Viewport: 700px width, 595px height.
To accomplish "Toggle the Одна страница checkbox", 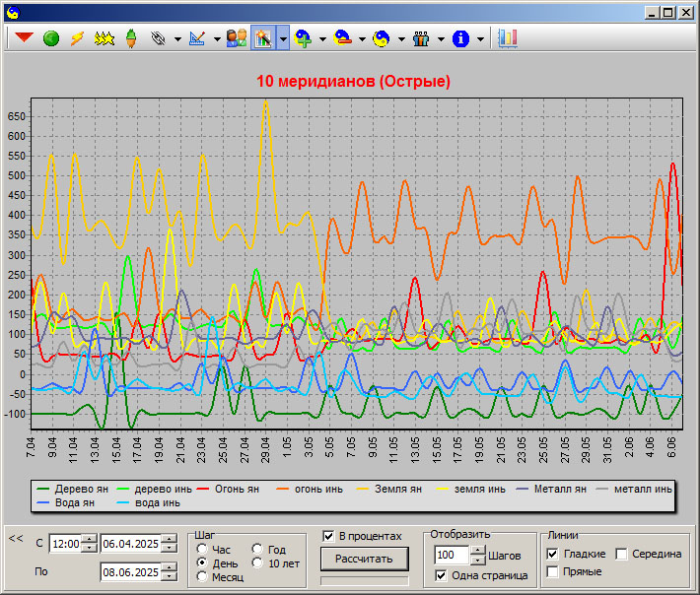I will tap(441, 575).
